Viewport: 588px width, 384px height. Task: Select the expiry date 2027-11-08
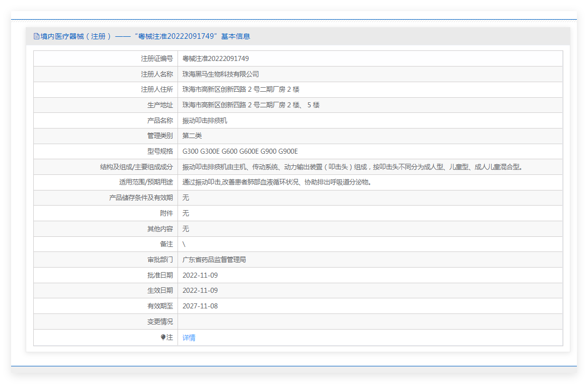coord(200,306)
